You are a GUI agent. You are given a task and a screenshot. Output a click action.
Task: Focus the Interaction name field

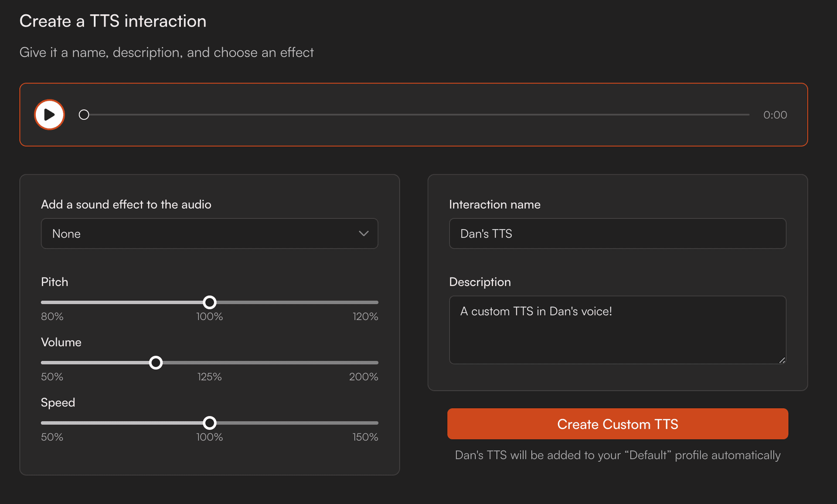pos(617,234)
